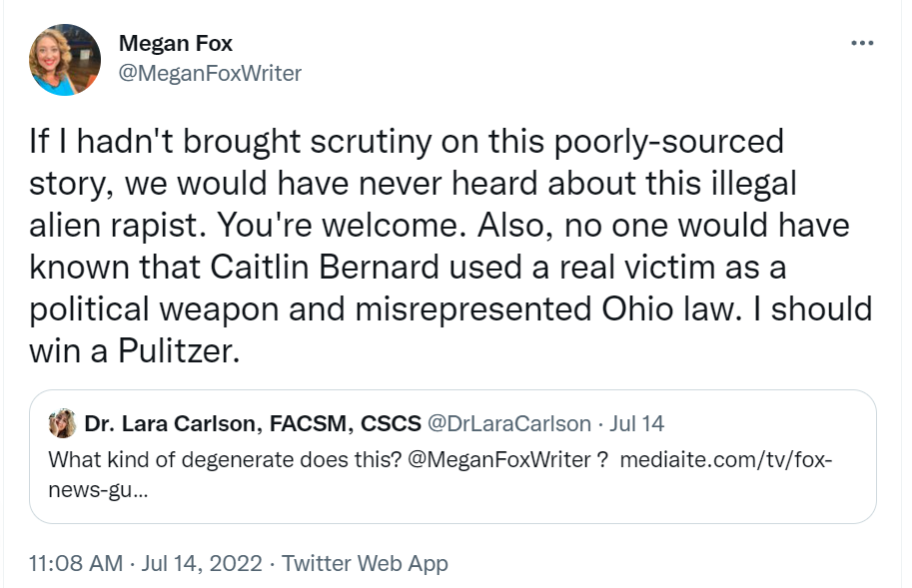The image size is (912, 588).
Task: Click the @DrLaraCarlson handle
Action: (x=508, y=423)
